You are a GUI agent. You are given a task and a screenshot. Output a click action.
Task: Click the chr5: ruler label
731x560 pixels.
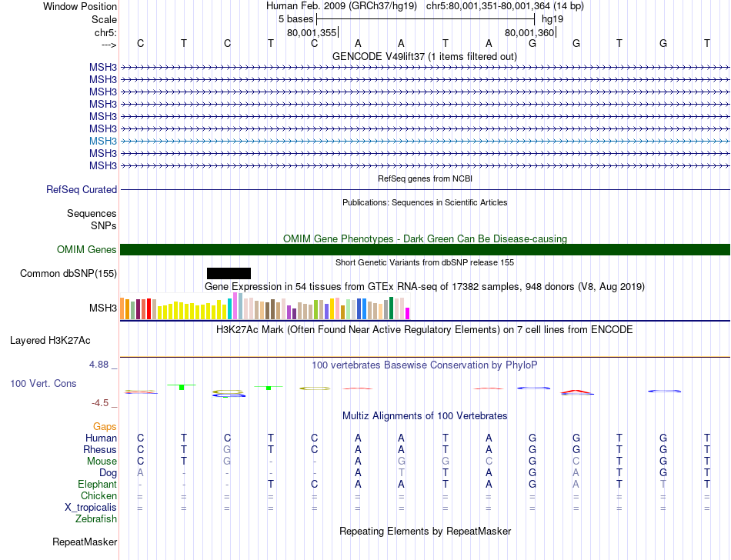coord(105,32)
